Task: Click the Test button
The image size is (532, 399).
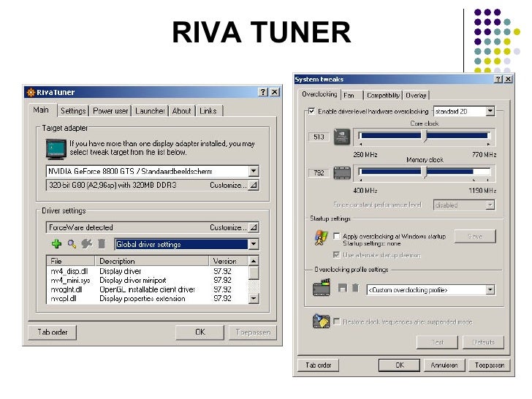Action: tap(437, 342)
